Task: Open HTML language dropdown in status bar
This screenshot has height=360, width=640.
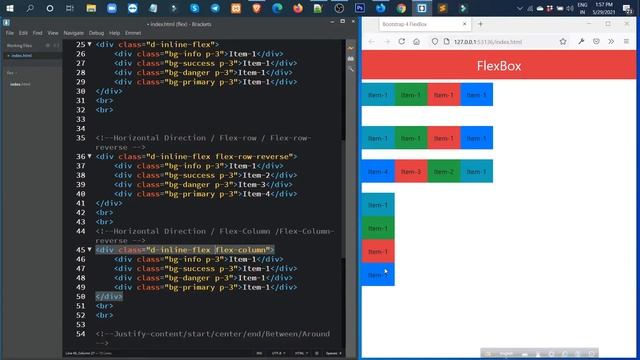Action: 301,353
